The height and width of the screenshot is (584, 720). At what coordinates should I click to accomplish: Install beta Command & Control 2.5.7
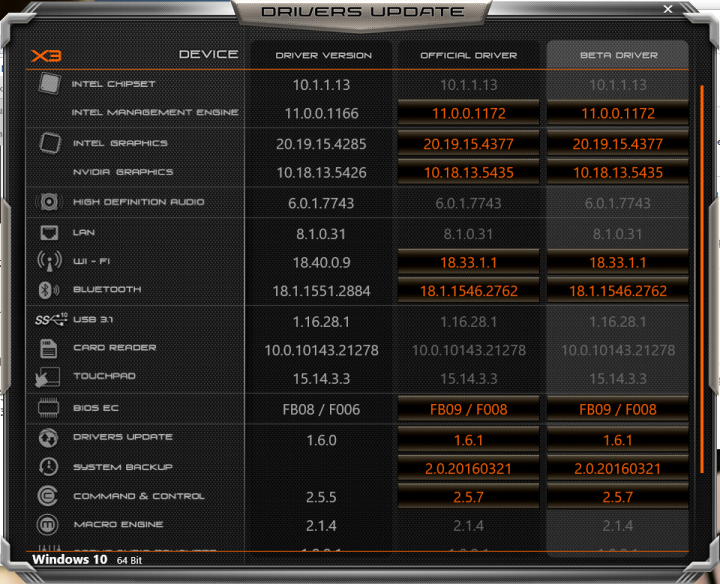tap(618, 497)
